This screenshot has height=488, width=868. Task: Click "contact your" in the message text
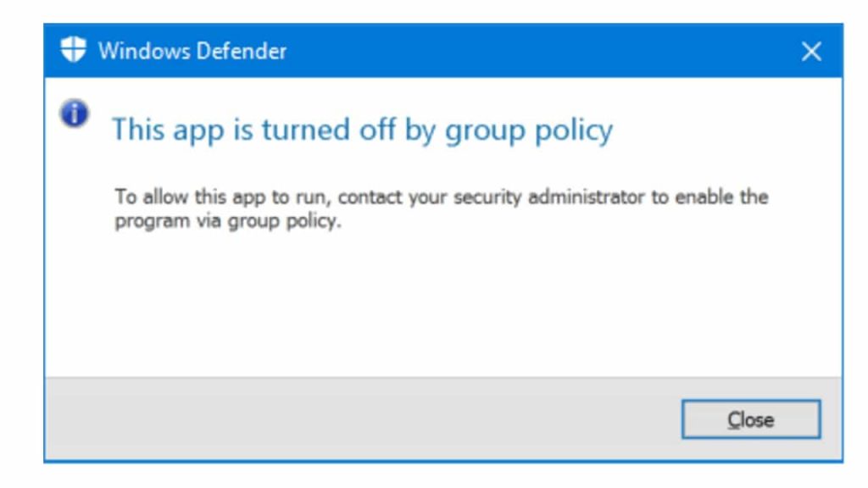click(x=370, y=197)
